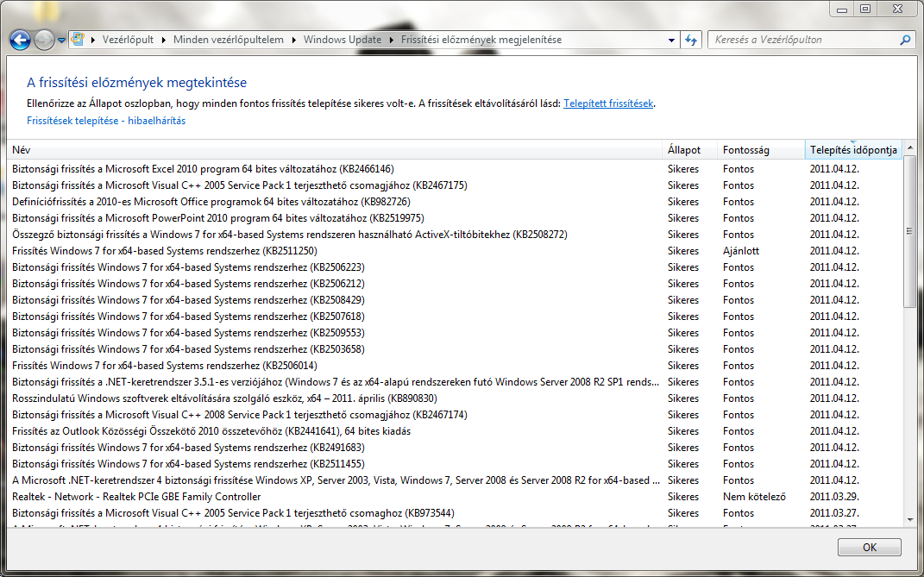Open the address bar history dropdown
The image size is (924, 577).
tap(671, 40)
